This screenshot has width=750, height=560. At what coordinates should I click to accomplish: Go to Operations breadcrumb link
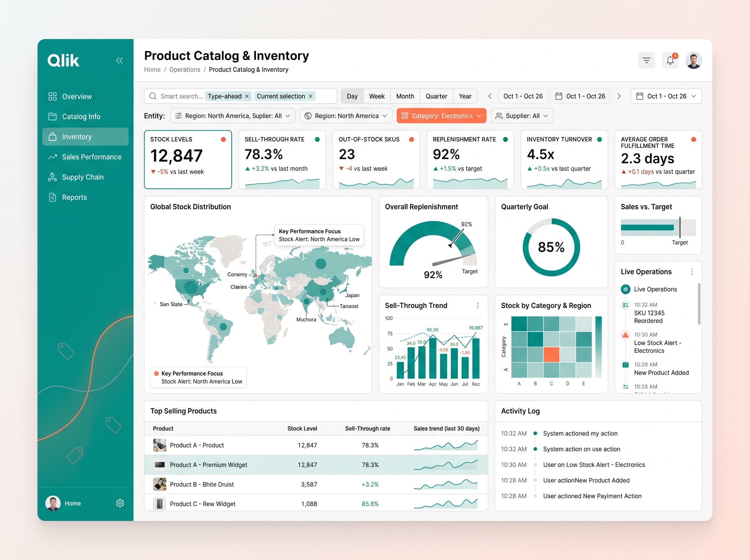coord(185,69)
